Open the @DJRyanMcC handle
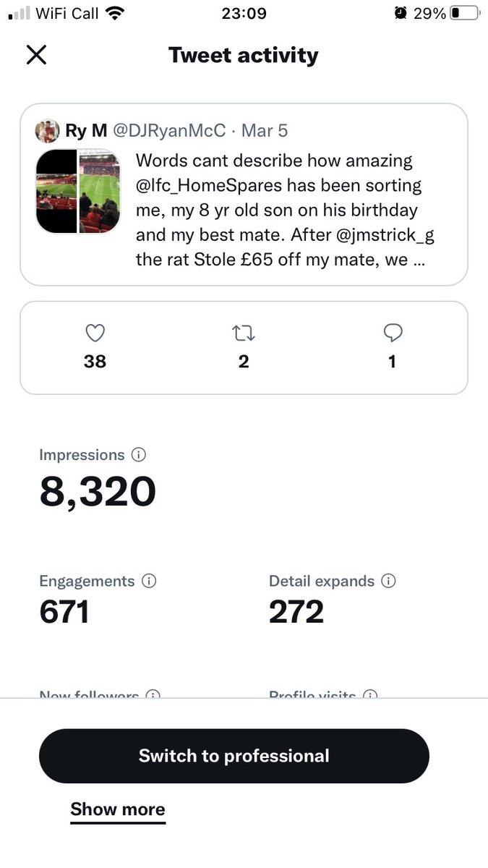 [x=170, y=131]
